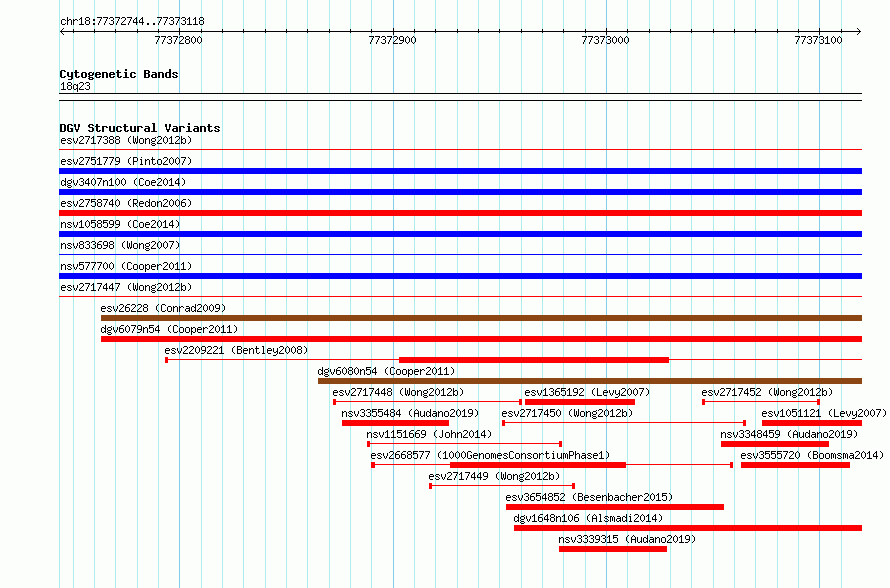Click the brown bar under dgv6080n54
890x588 pixels.
[x=590, y=381]
